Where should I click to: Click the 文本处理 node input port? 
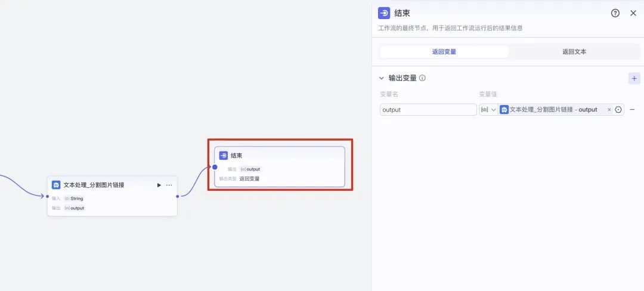pyautogui.click(x=47, y=196)
